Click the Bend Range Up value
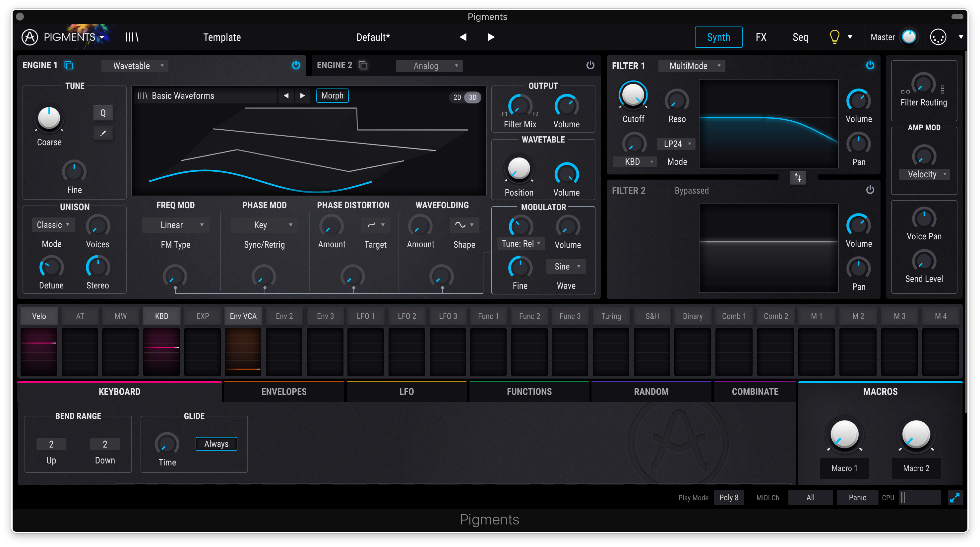 [51, 444]
